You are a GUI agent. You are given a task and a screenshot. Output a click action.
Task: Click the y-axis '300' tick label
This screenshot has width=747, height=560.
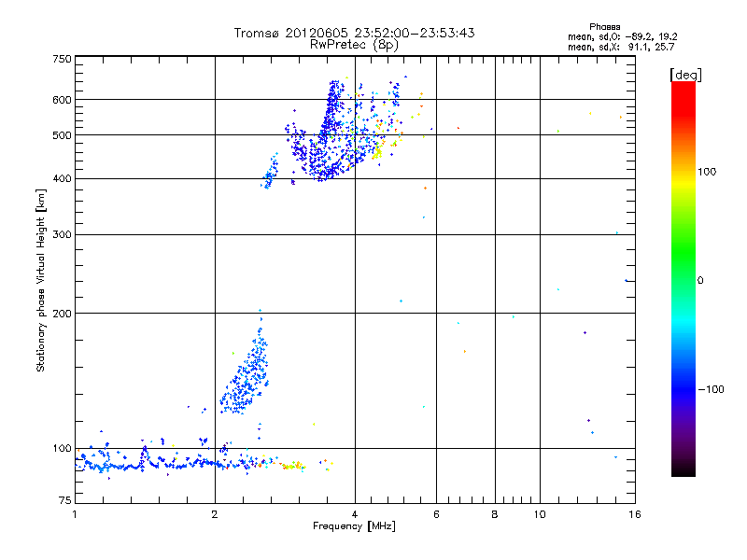click(x=62, y=234)
